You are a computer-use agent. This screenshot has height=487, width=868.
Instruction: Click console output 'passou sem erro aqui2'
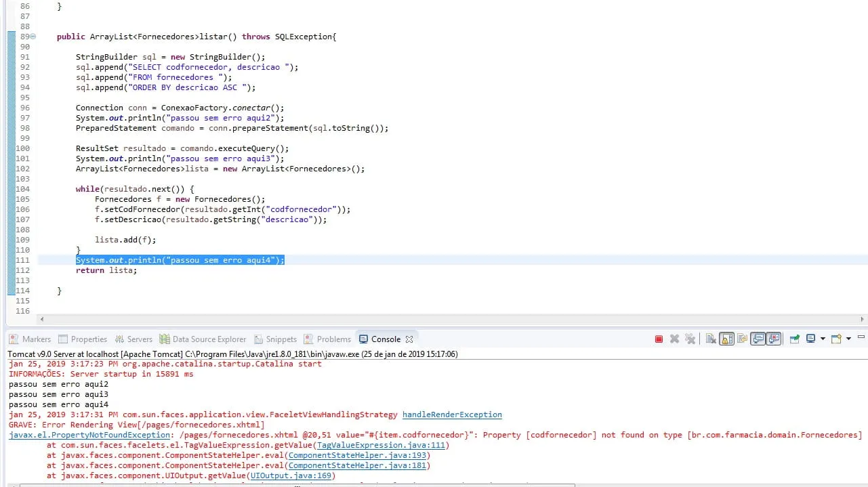59,384
